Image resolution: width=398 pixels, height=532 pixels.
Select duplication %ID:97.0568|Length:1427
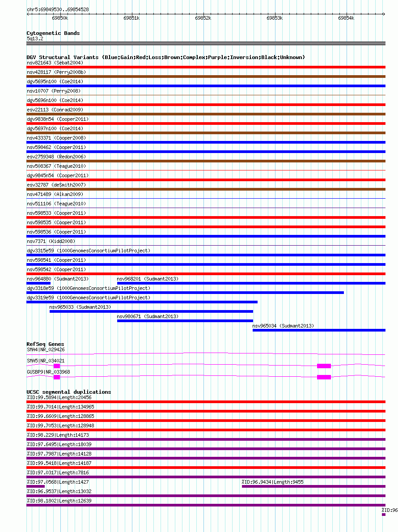58,482
